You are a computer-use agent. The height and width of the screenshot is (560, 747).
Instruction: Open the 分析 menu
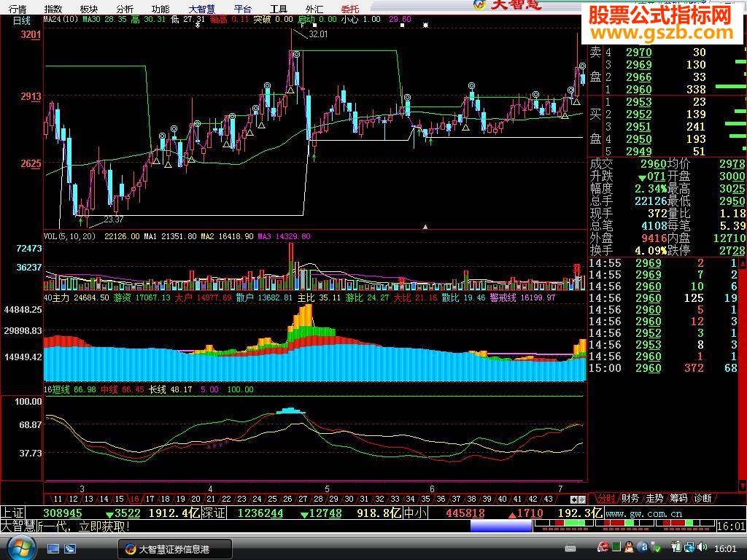coord(124,9)
